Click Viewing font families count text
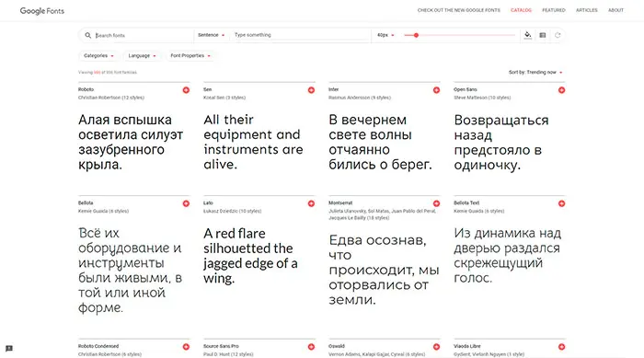This screenshot has width=644, height=358. [108, 72]
